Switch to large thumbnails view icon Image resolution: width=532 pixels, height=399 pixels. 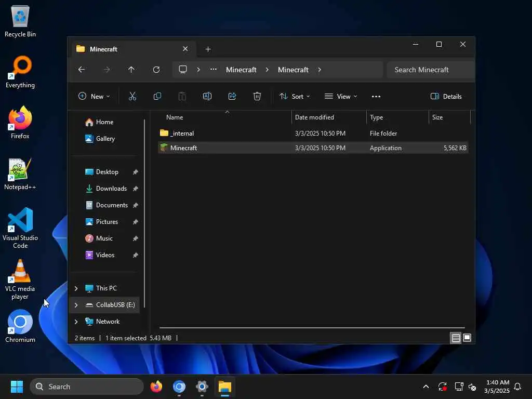(467, 338)
